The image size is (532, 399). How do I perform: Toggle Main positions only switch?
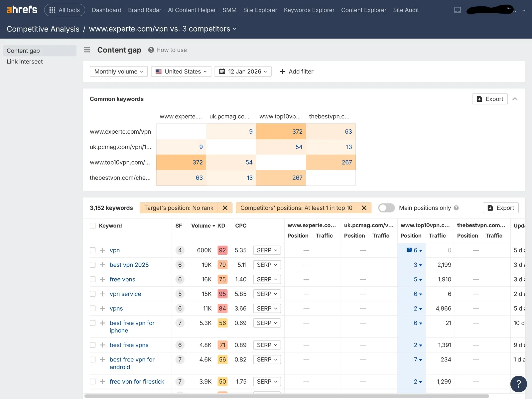[386, 208]
